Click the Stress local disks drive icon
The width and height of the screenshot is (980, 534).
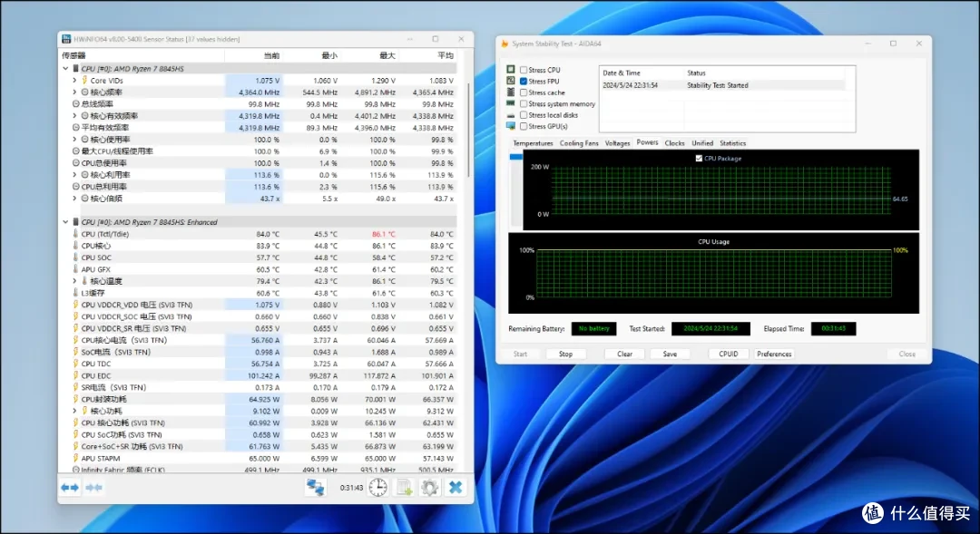click(x=511, y=115)
